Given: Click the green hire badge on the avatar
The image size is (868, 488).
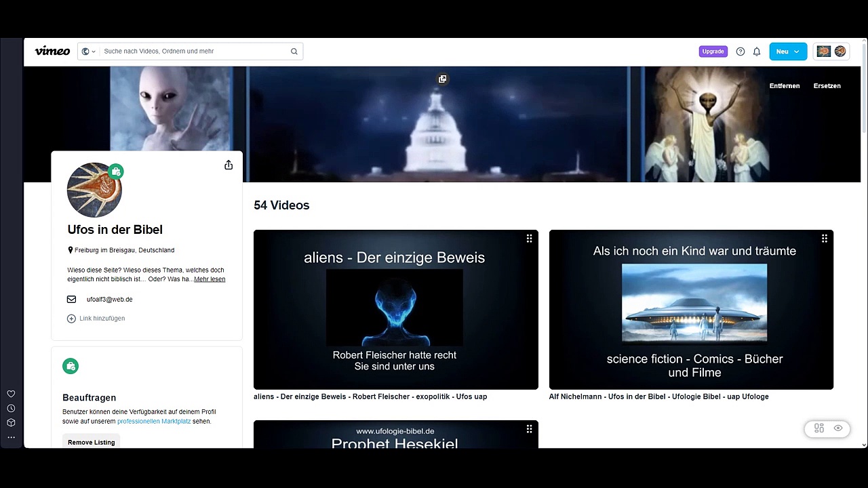Looking at the screenshot, I should (x=116, y=171).
